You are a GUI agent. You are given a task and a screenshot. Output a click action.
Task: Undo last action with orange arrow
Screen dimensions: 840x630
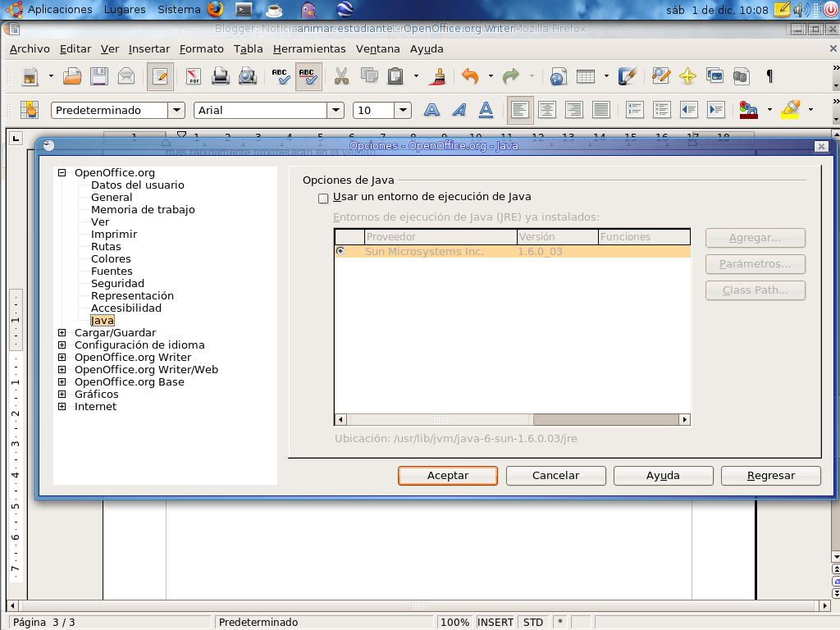pos(470,76)
